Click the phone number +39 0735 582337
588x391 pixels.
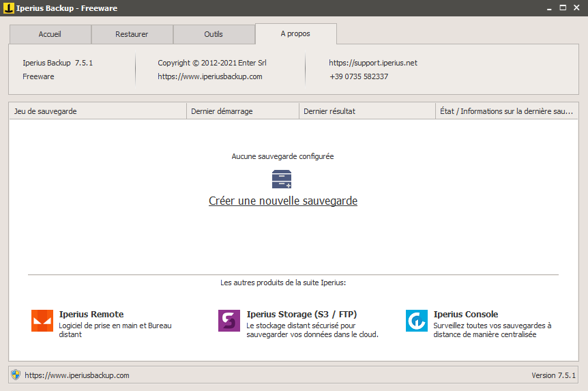tap(359, 76)
